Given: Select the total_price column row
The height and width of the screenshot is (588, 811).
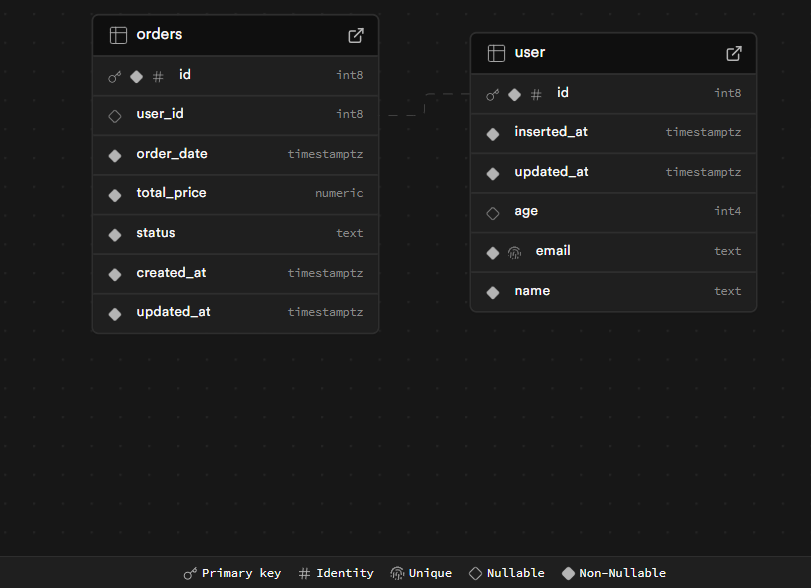Looking at the screenshot, I should [235, 193].
